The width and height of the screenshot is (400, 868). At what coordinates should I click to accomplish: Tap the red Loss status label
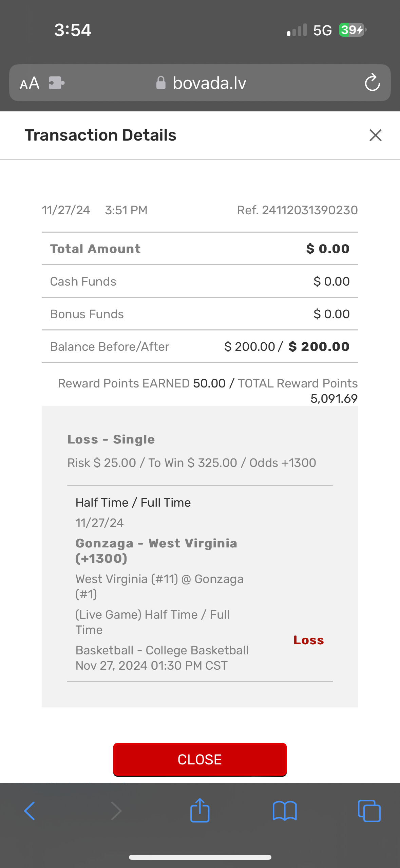click(308, 640)
